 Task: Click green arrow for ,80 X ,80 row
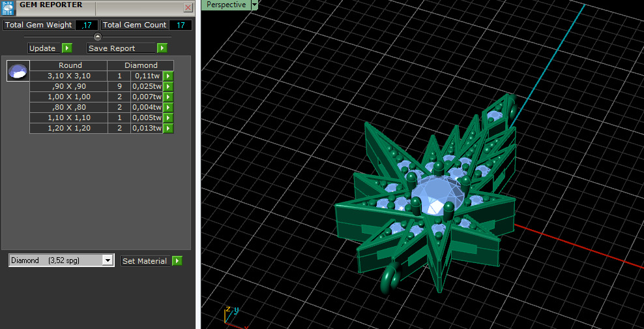coord(168,107)
